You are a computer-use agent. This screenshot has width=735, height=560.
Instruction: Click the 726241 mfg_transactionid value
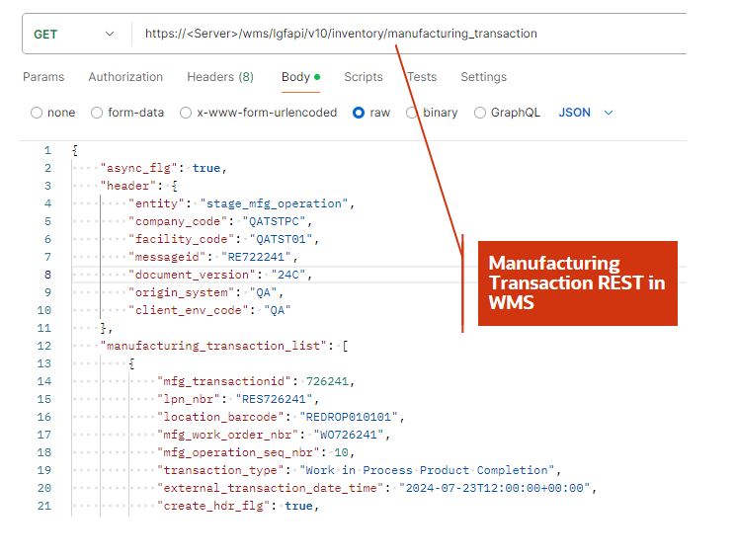[x=327, y=382]
